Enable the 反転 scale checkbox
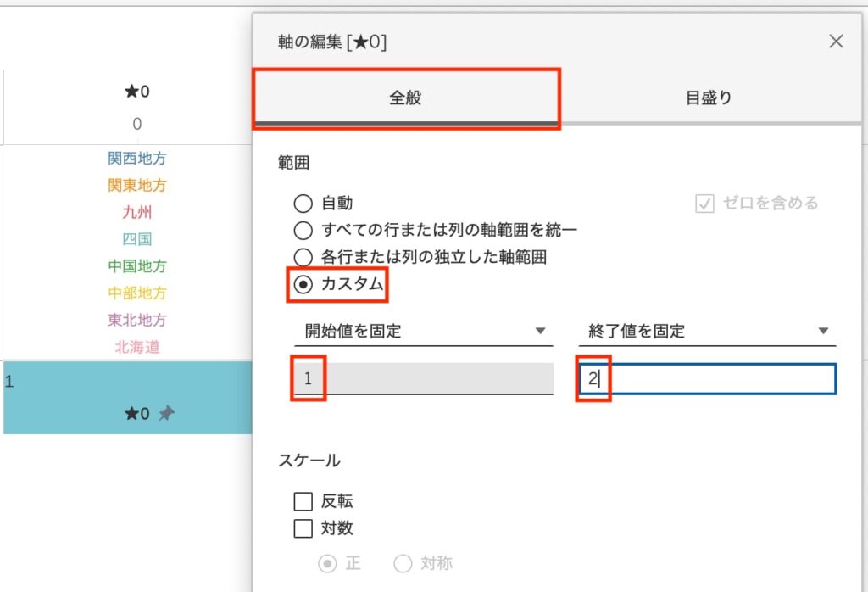The height and width of the screenshot is (592, 868). (x=303, y=502)
